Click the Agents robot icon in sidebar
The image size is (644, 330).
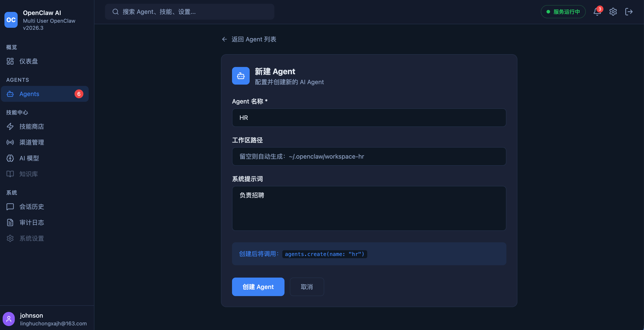10,94
